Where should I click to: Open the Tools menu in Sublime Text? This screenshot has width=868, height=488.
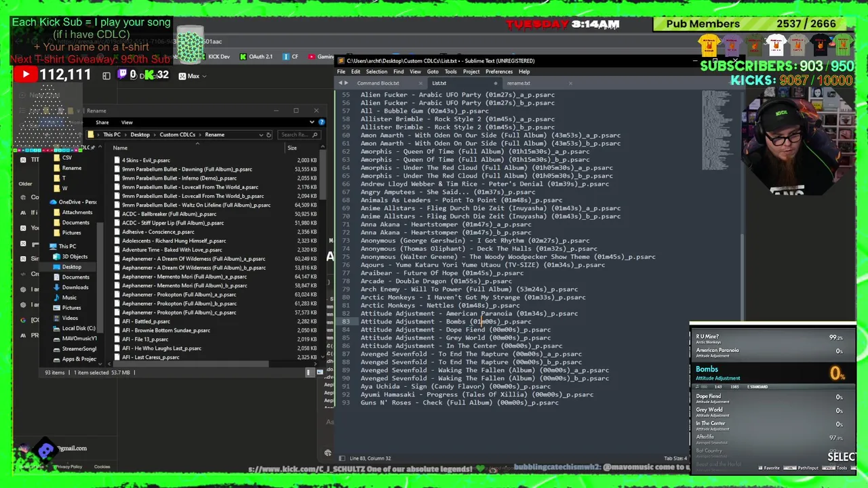(450, 72)
